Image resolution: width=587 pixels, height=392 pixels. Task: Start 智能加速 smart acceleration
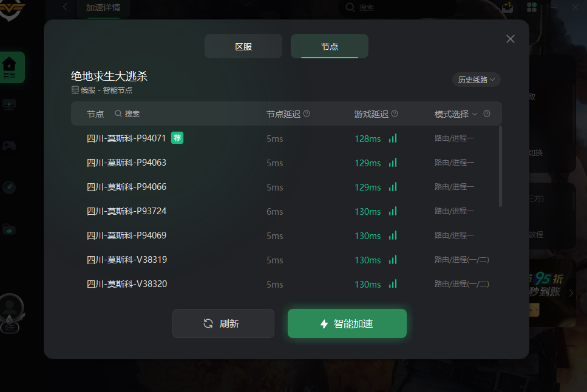(x=347, y=323)
